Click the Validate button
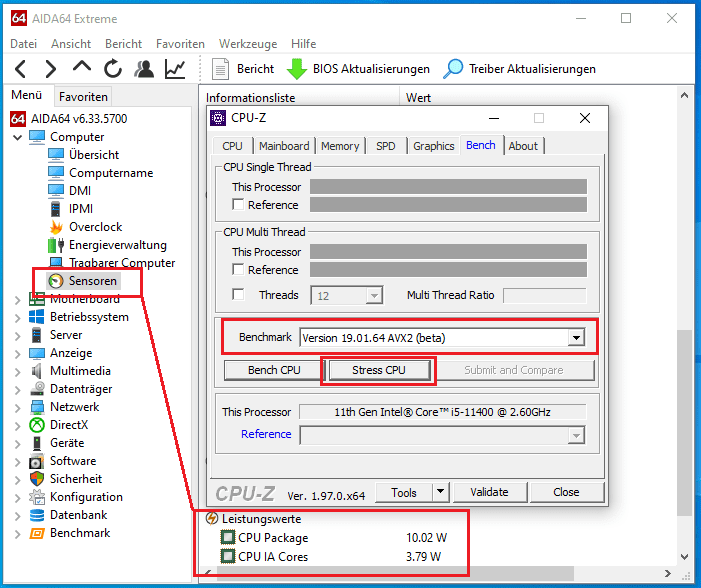Image resolution: width=701 pixels, height=588 pixels. (x=490, y=492)
